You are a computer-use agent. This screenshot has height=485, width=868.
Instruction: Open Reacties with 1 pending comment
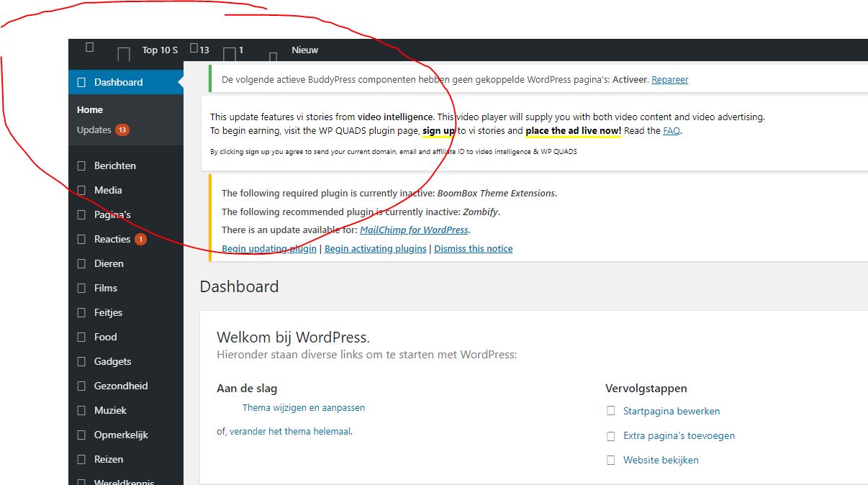pos(119,239)
